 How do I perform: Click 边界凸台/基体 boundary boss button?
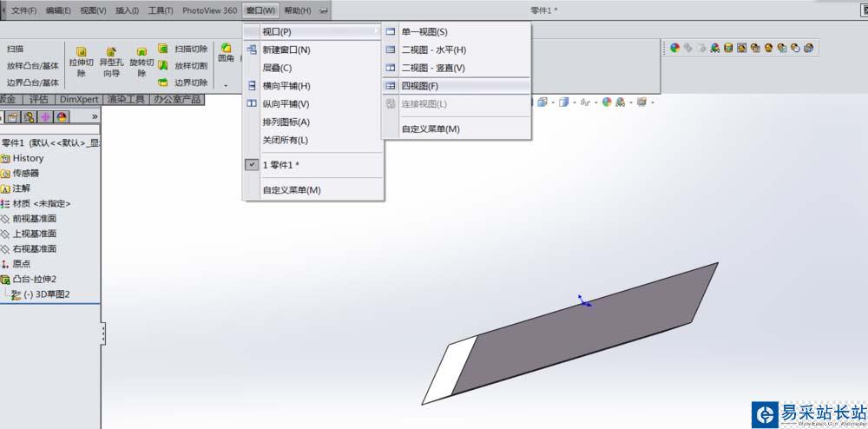pos(33,83)
